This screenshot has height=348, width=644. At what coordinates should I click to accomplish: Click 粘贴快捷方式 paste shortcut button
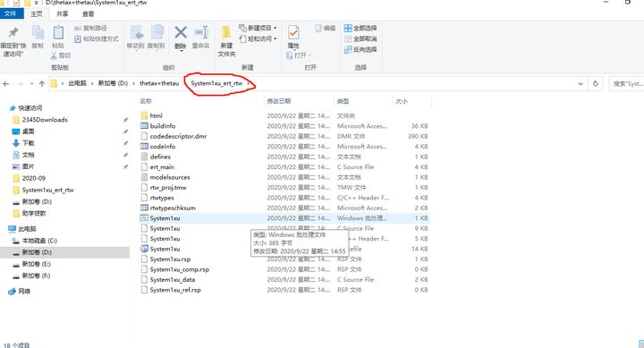tap(97, 38)
